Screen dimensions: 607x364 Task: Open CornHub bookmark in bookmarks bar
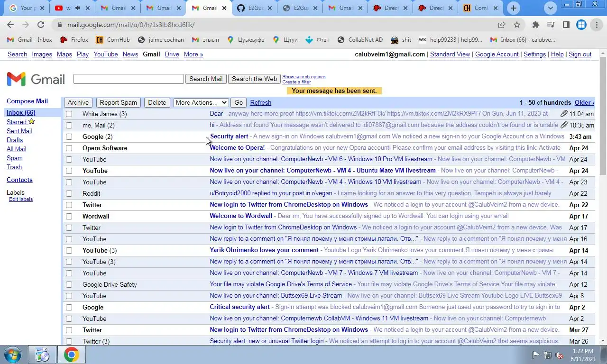(x=113, y=40)
